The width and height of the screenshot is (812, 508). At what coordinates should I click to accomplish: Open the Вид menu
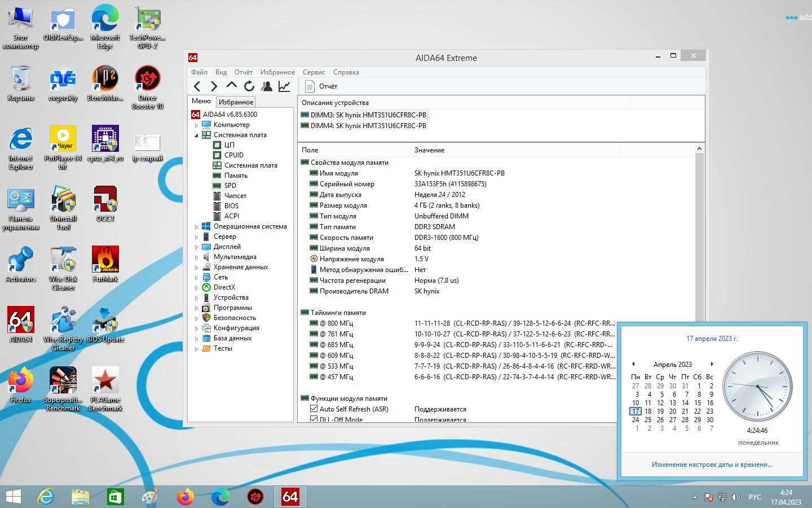click(x=221, y=72)
